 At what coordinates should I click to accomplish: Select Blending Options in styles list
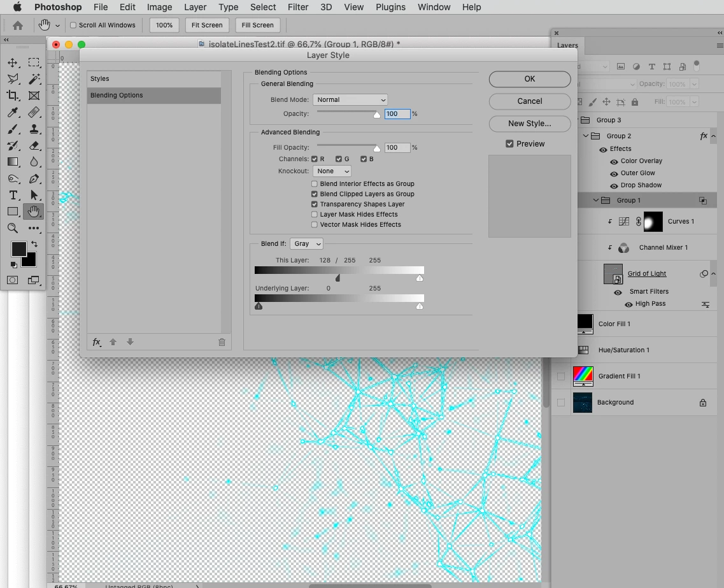153,95
